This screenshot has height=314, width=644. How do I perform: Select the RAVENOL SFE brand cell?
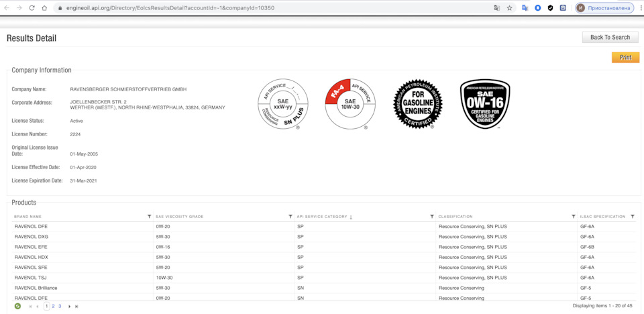pos(31,268)
